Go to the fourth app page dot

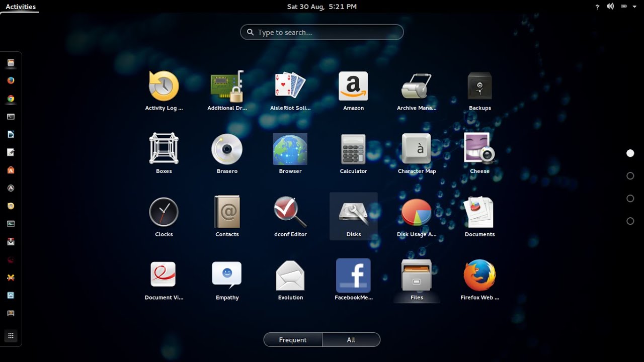pos(630,221)
